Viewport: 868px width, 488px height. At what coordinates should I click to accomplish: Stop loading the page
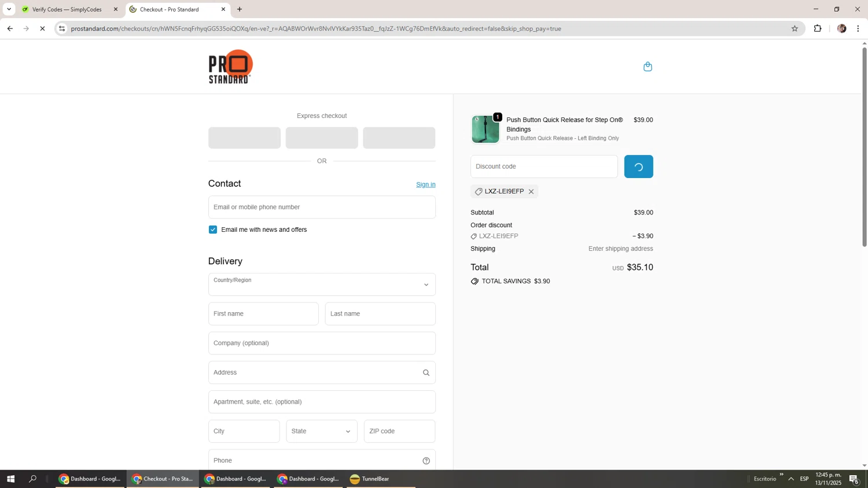click(42, 28)
